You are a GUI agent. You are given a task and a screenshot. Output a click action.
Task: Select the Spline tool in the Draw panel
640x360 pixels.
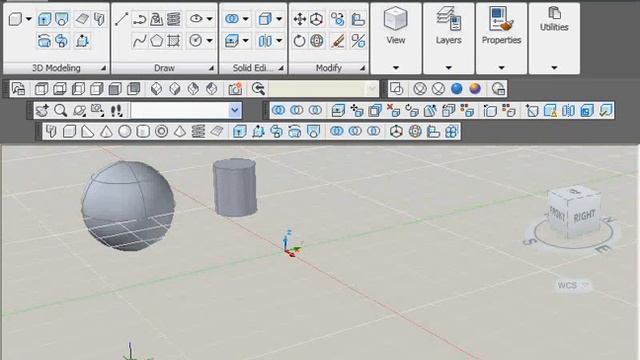pos(140,41)
